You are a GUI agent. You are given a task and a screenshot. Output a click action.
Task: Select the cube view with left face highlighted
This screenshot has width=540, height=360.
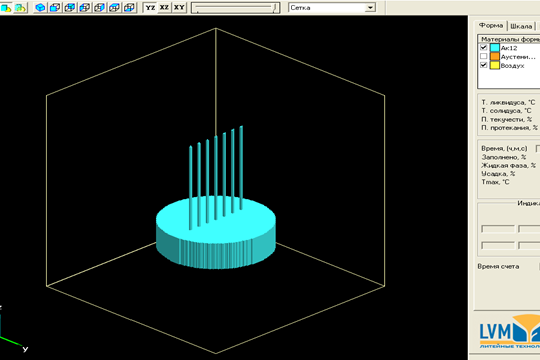(85, 8)
